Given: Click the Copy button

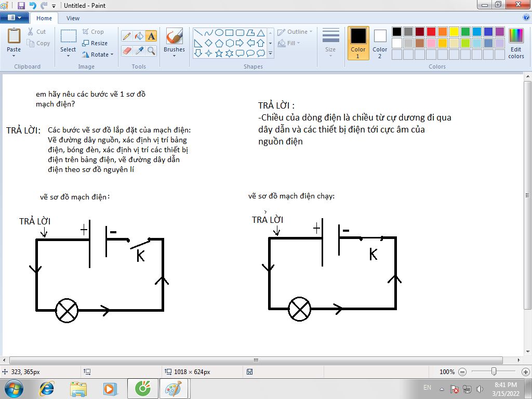Looking at the screenshot, I should tap(38, 44).
